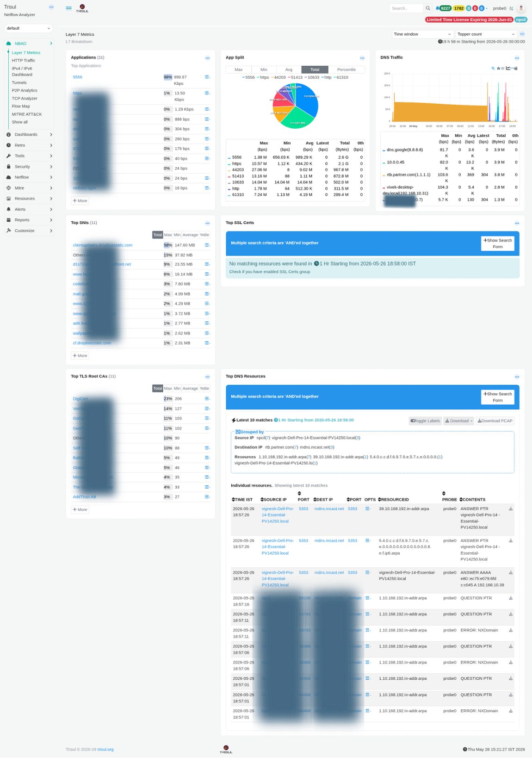The height and width of the screenshot is (758, 532).
Task: Click the green 9227 alert badge
Action: tap(445, 8)
